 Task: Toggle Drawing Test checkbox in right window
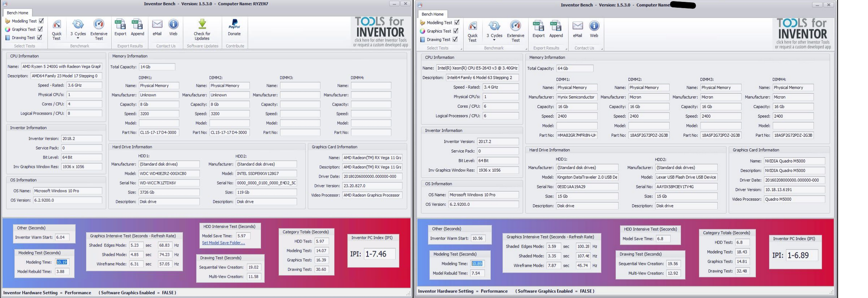tap(455, 39)
